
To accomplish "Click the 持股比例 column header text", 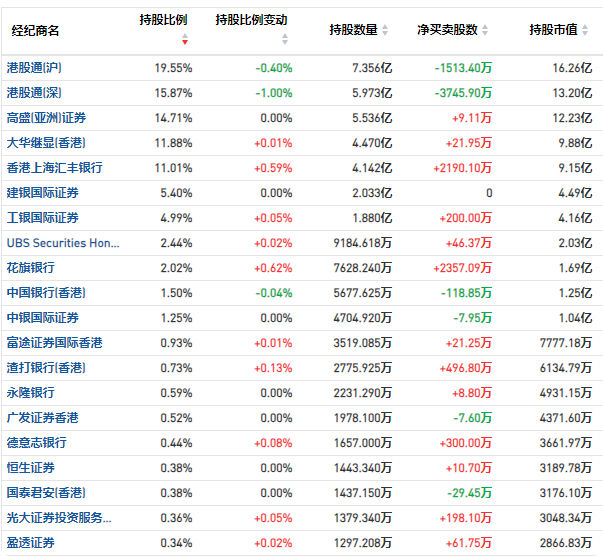I will [x=163, y=20].
